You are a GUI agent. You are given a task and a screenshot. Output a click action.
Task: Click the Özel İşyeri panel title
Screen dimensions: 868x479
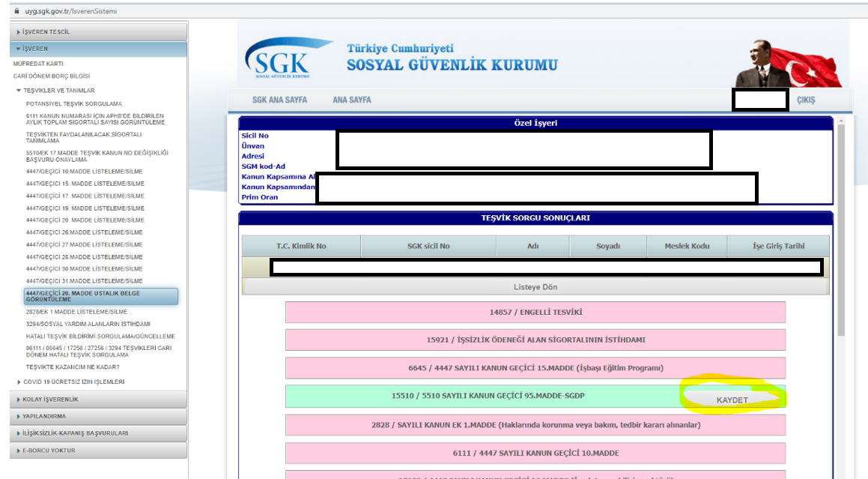(x=535, y=123)
